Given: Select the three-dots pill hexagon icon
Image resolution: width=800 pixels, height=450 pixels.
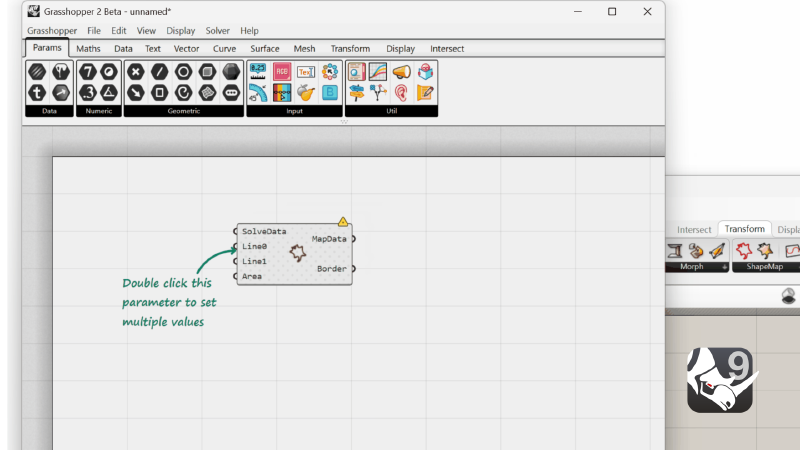Looking at the screenshot, I should point(231,93).
